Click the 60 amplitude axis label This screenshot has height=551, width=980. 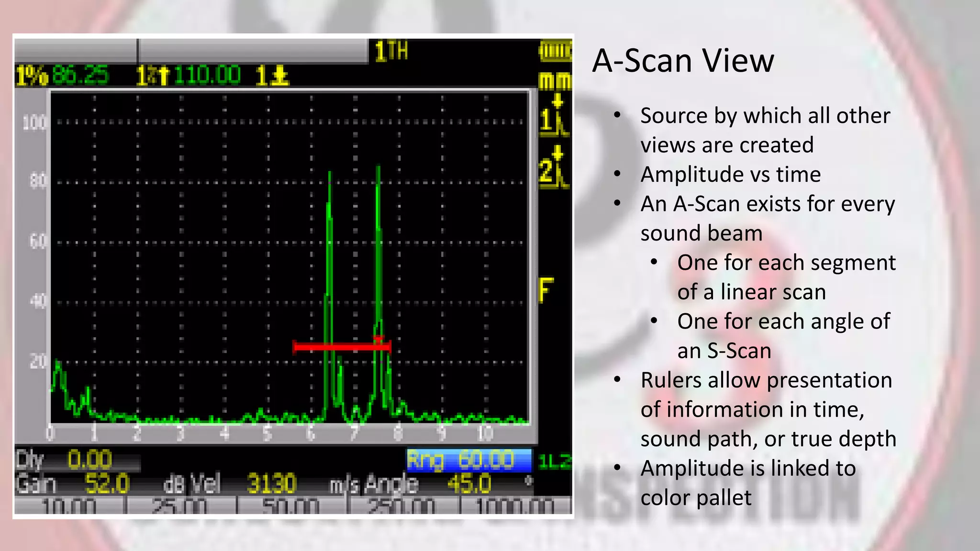(x=38, y=242)
